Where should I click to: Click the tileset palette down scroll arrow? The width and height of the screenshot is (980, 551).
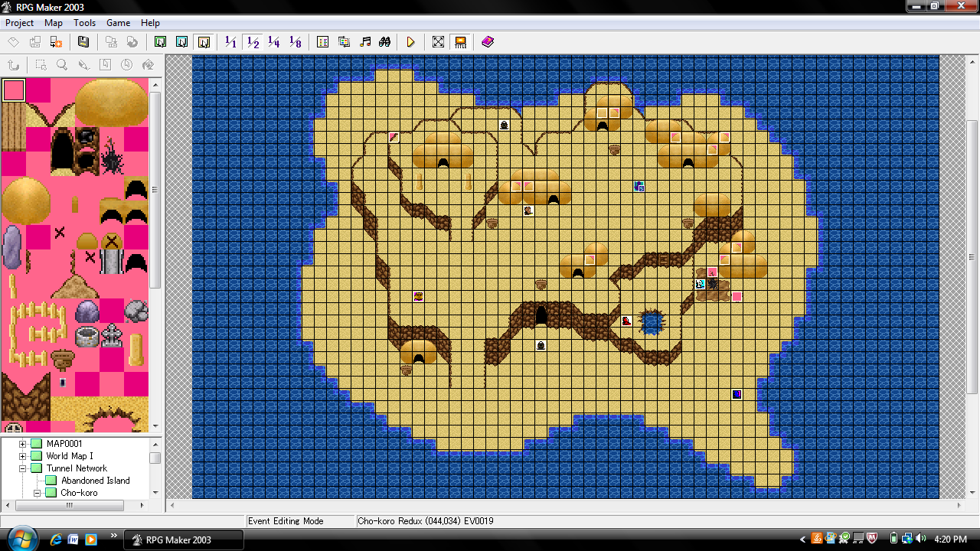pyautogui.click(x=155, y=426)
